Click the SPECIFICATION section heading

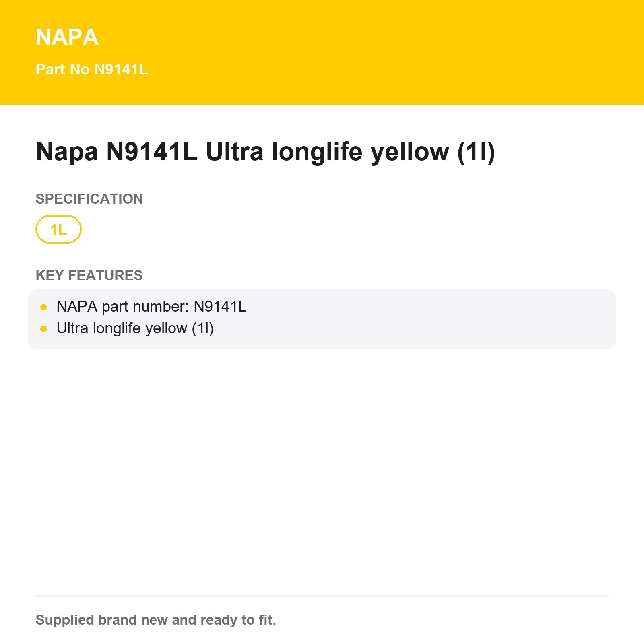click(89, 199)
